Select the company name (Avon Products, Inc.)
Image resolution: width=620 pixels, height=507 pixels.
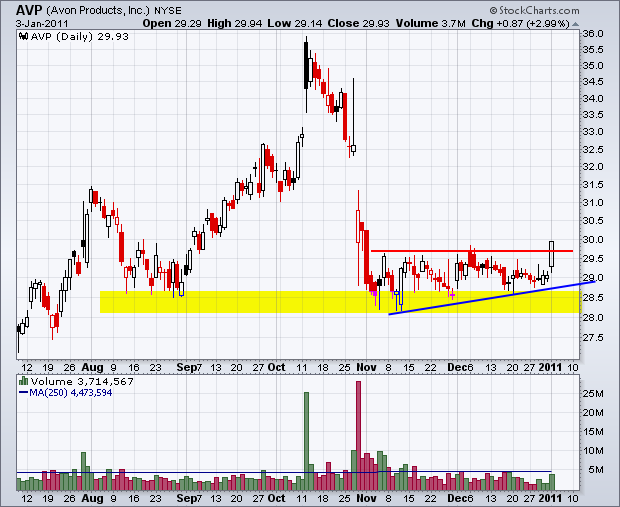click(x=98, y=11)
